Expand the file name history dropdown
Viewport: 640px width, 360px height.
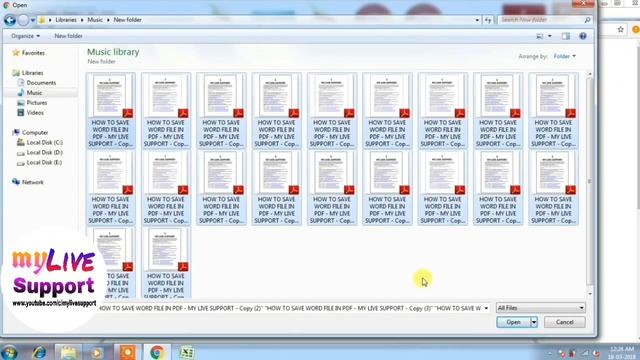click(486, 308)
